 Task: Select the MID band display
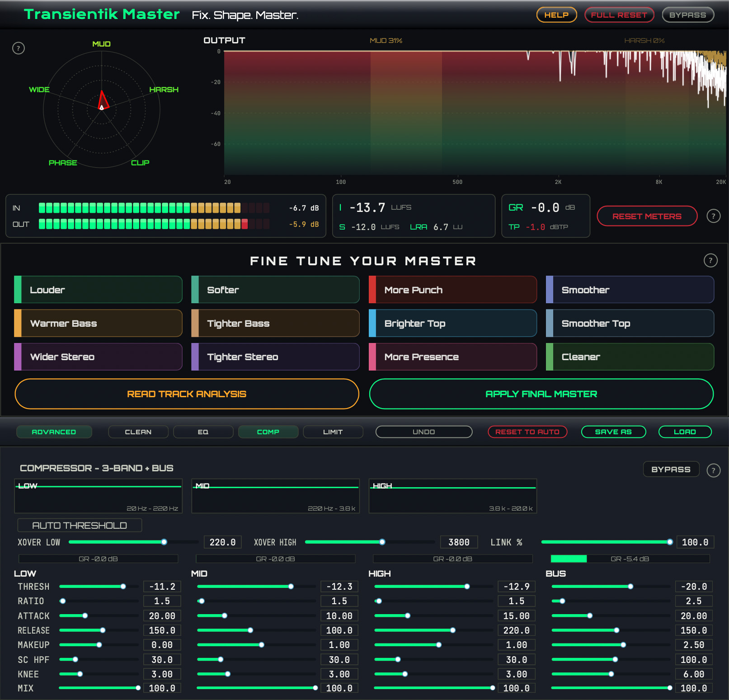click(x=275, y=496)
